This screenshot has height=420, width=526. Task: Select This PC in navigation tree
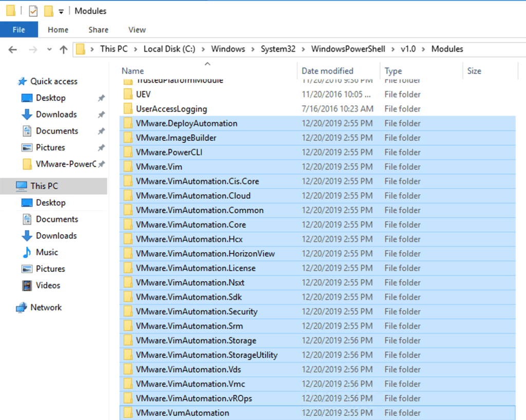point(44,186)
